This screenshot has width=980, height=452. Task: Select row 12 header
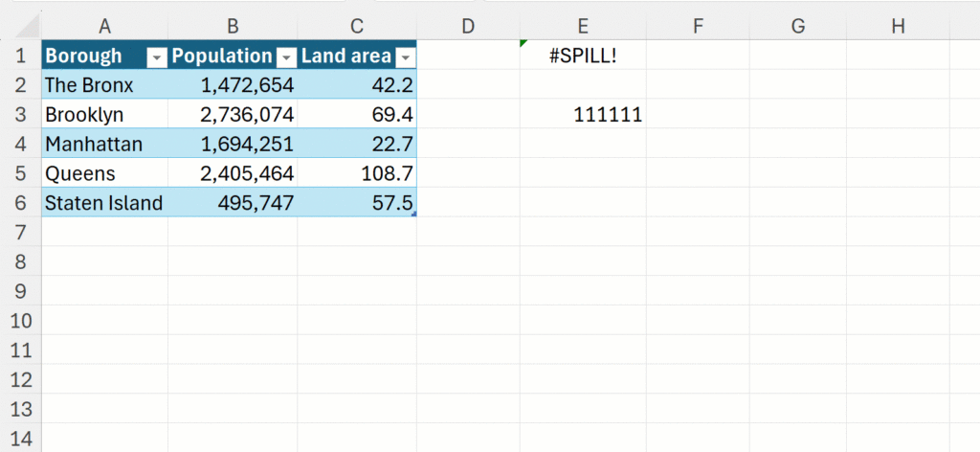[x=21, y=378]
